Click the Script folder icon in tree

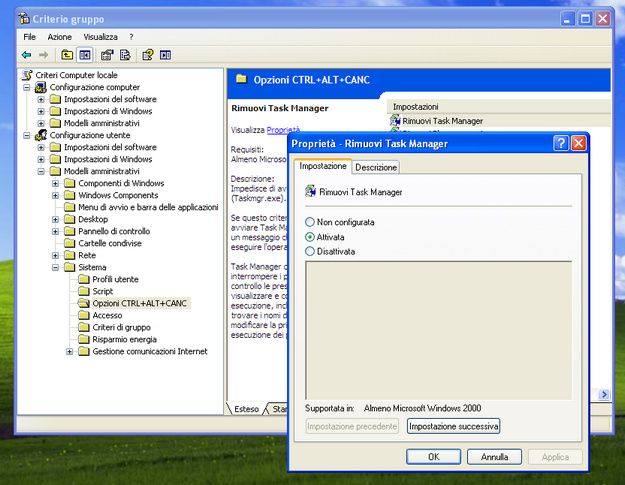point(84,291)
